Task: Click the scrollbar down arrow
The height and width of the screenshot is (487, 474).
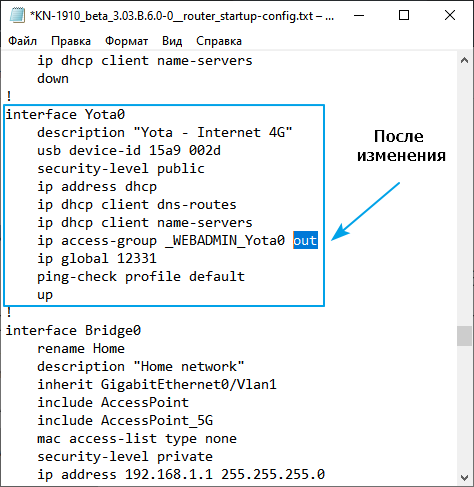Action: [x=464, y=477]
